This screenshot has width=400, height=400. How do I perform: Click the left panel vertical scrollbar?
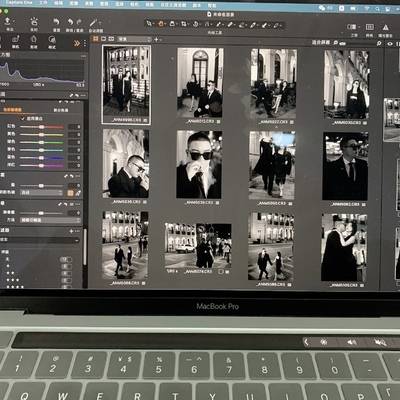point(85,247)
